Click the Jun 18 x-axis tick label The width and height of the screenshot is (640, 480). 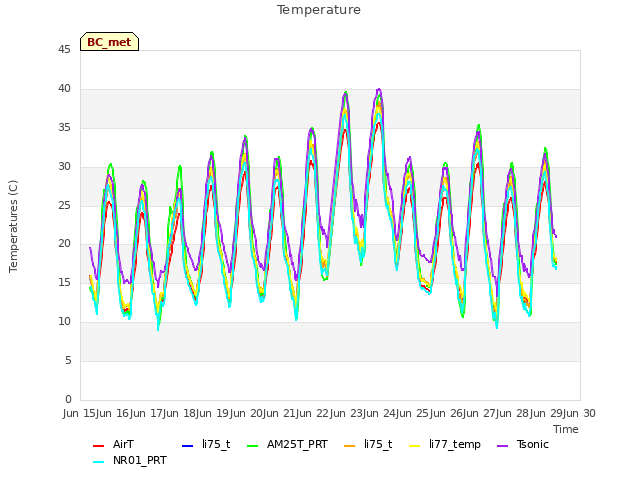pos(181,413)
